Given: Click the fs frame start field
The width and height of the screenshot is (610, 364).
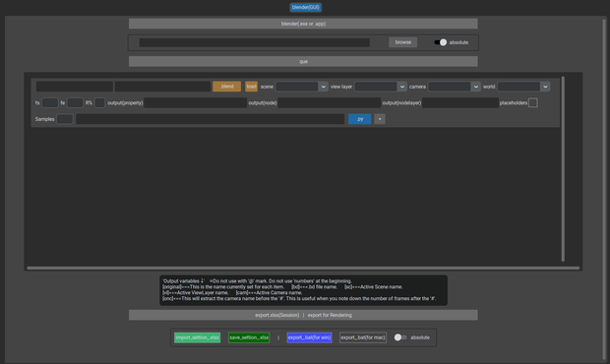Looking at the screenshot, I should point(50,102).
